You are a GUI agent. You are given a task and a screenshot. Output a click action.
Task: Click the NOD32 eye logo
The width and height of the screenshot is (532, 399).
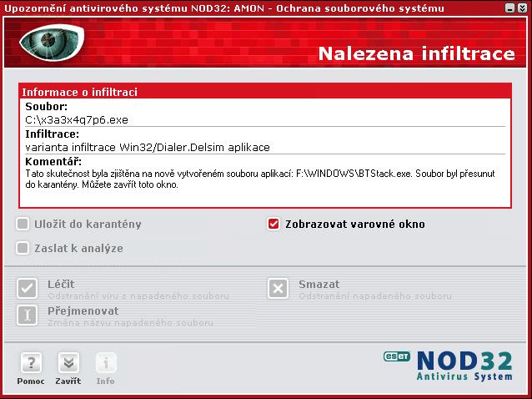[x=52, y=43]
